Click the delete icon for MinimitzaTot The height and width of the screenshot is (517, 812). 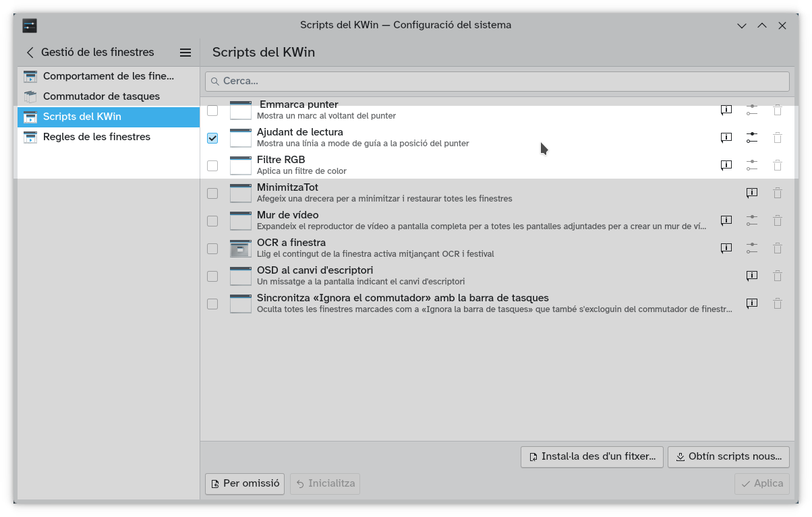(778, 193)
